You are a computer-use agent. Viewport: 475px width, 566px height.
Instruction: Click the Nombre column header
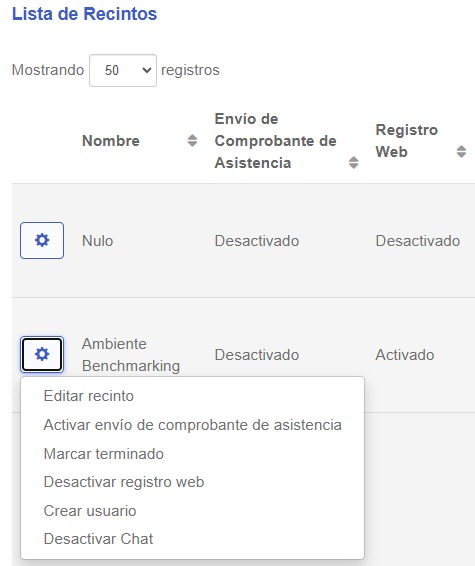(x=111, y=141)
